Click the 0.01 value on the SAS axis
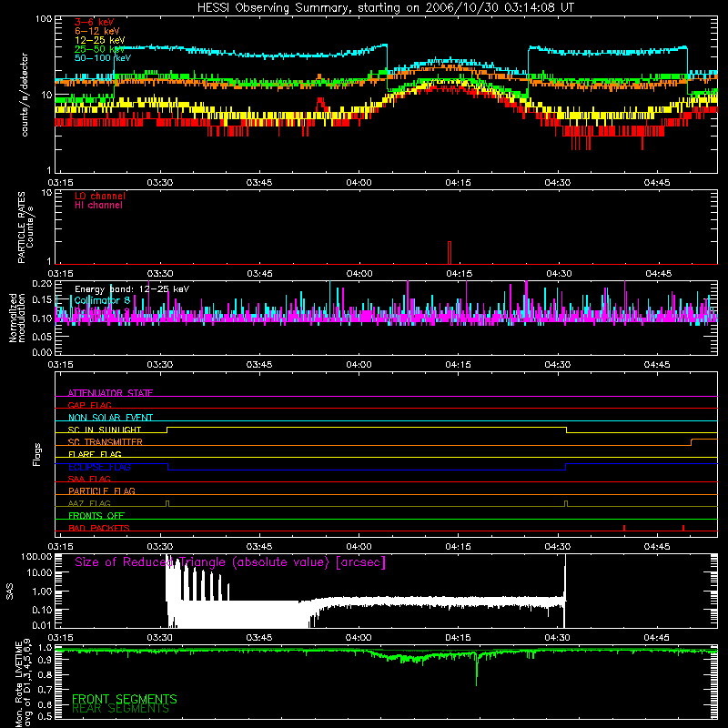728x728 pixels. (x=42, y=625)
